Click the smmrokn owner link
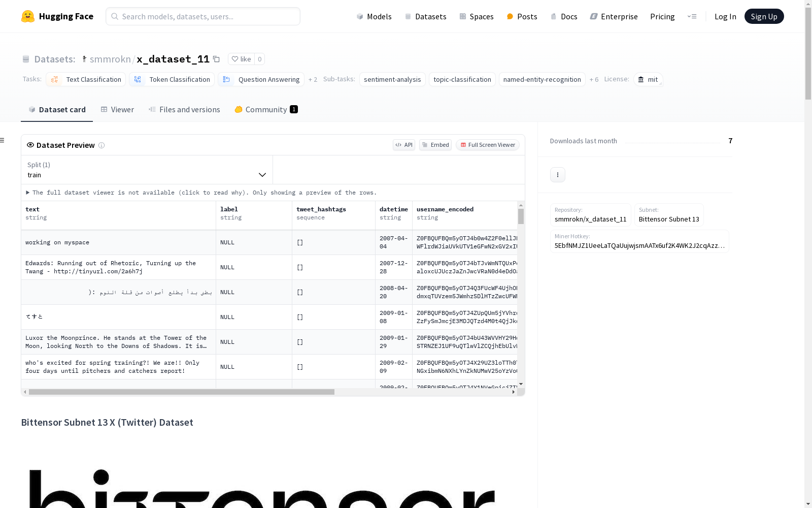The image size is (812, 508). coord(110,59)
